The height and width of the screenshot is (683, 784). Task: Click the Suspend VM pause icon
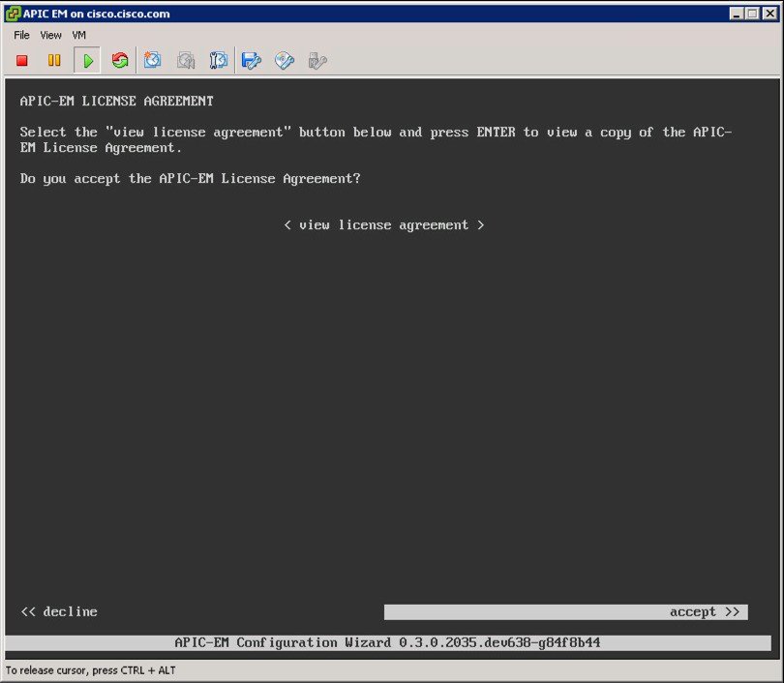click(54, 60)
